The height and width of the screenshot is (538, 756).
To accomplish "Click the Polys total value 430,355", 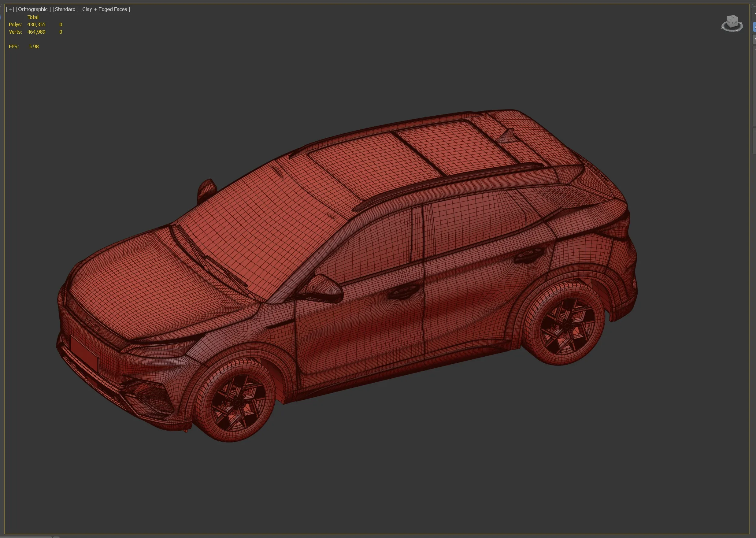I will [x=36, y=24].
